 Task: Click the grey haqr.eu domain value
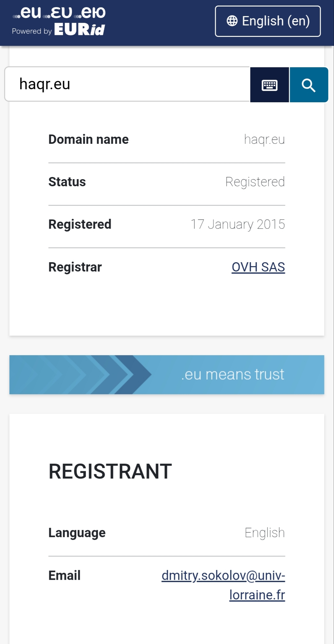click(x=264, y=139)
